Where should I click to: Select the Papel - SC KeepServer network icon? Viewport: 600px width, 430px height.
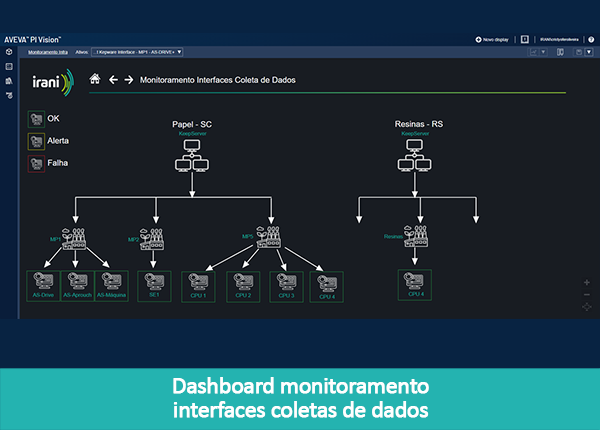tap(192, 155)
